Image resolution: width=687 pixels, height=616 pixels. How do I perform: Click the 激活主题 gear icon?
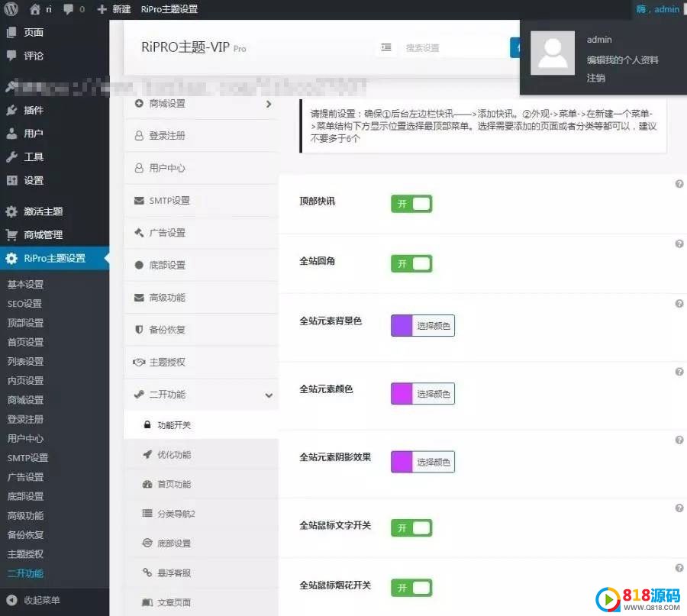11,211
